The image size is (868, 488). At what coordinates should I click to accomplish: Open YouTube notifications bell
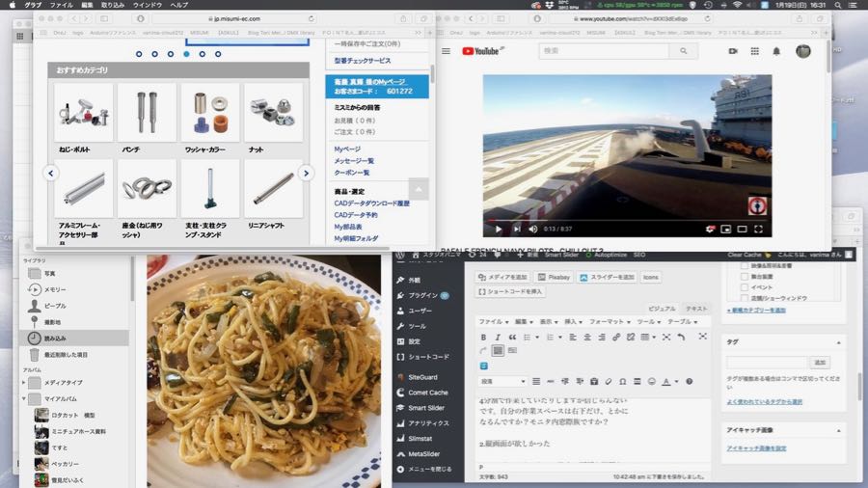coord(776,51)
